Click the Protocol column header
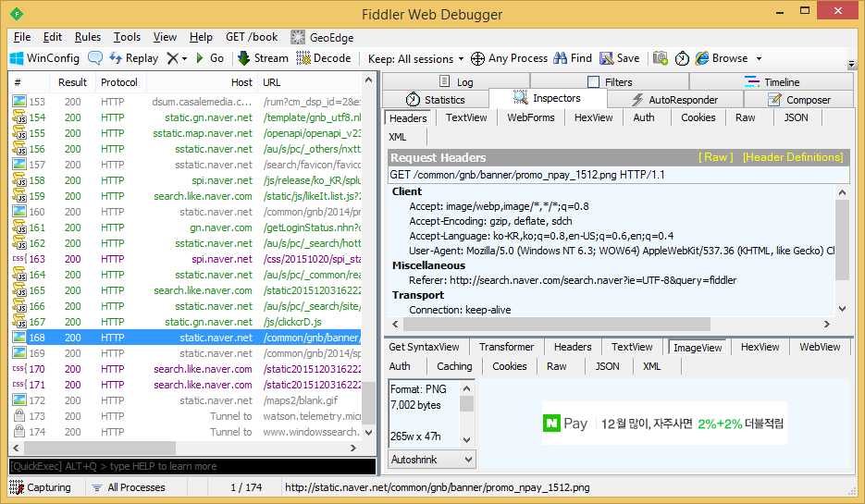865x504 pixels. (119, 82)
